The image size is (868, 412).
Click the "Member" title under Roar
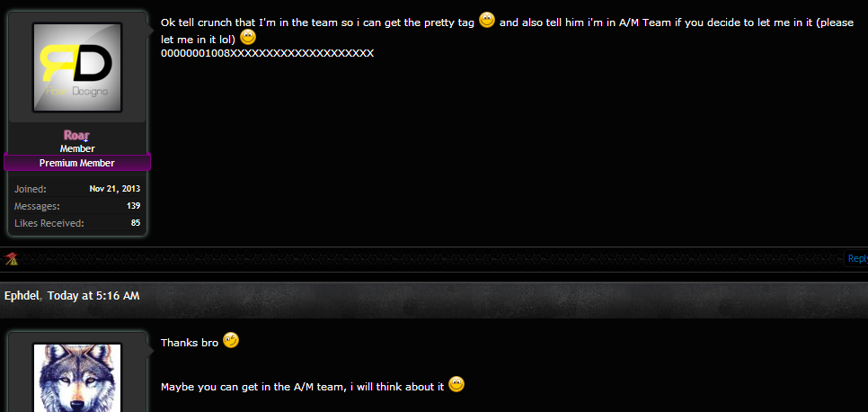[x=77, y=148]
